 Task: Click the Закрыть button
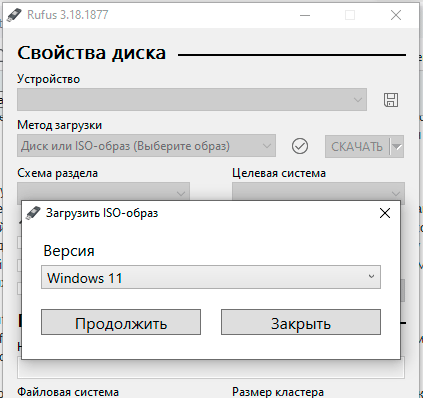click(x=301, y=322)
